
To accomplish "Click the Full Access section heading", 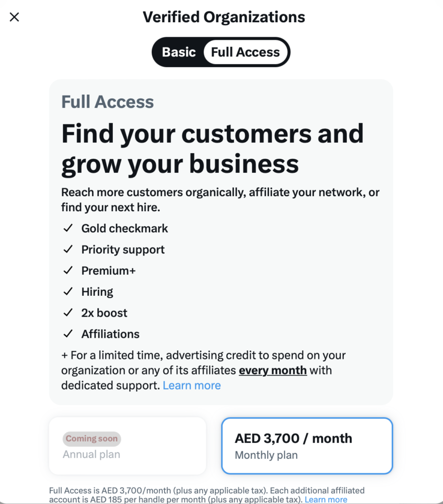I will pyautogui.click(x=107, y=102).
